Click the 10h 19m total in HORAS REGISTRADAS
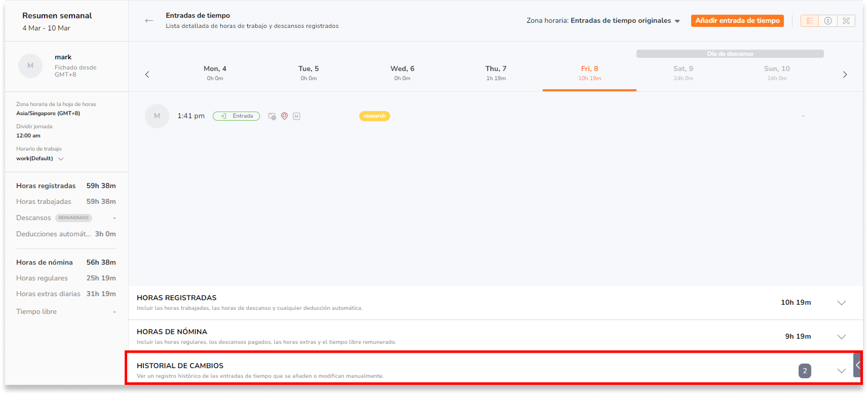Screen dimensions: 868x395 796,302
